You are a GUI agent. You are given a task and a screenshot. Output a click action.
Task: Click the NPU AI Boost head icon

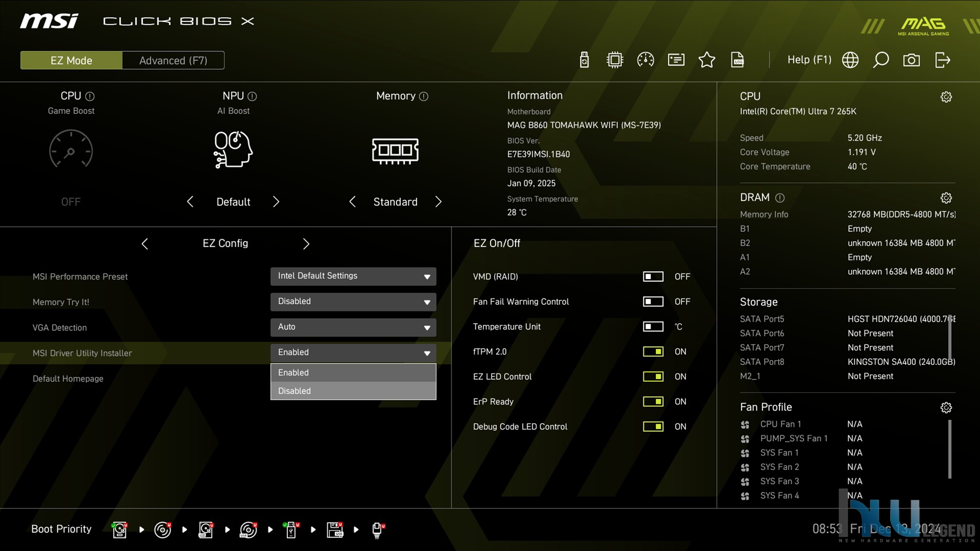[x=233, y=149]
